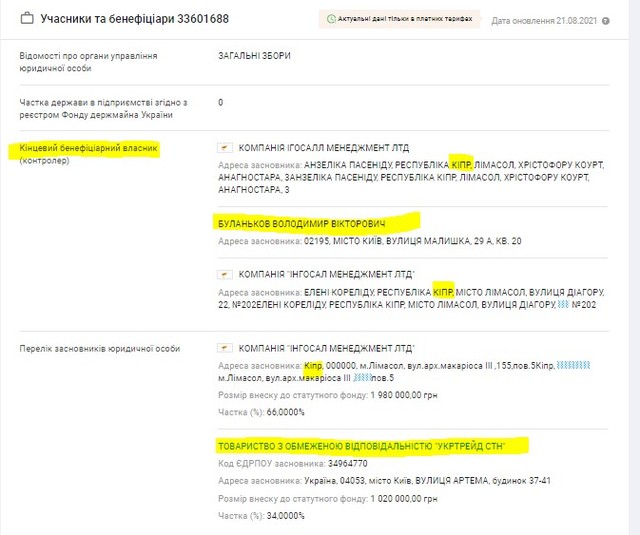Select the 'Перелік засновників юридичної особи' label
This screenshot has height=535, width=640.
[x=100, y=348]
